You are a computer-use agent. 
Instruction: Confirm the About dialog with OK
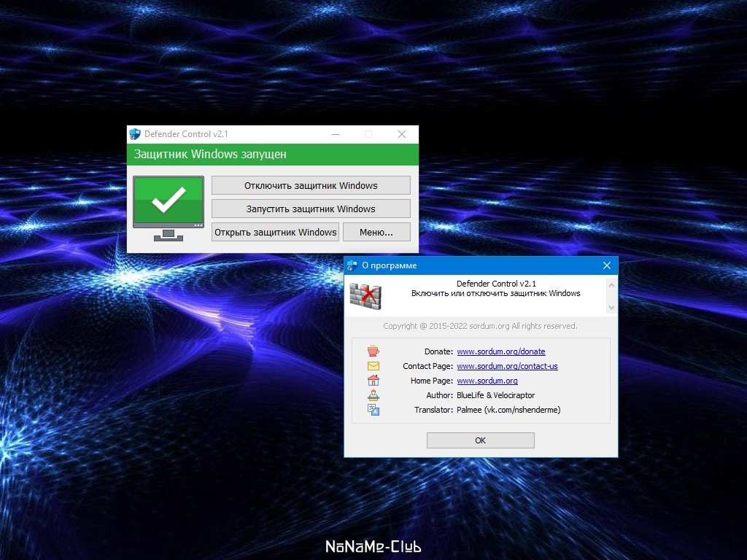(480, 440)
